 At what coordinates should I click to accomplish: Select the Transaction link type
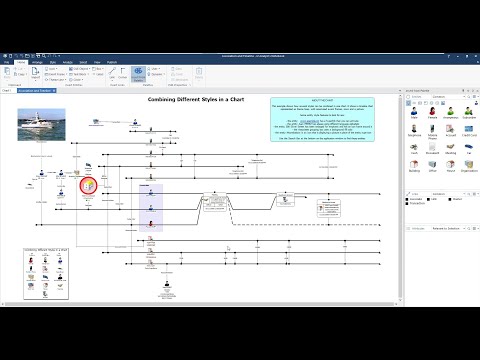pyautogui.click(x=415, y=203)
